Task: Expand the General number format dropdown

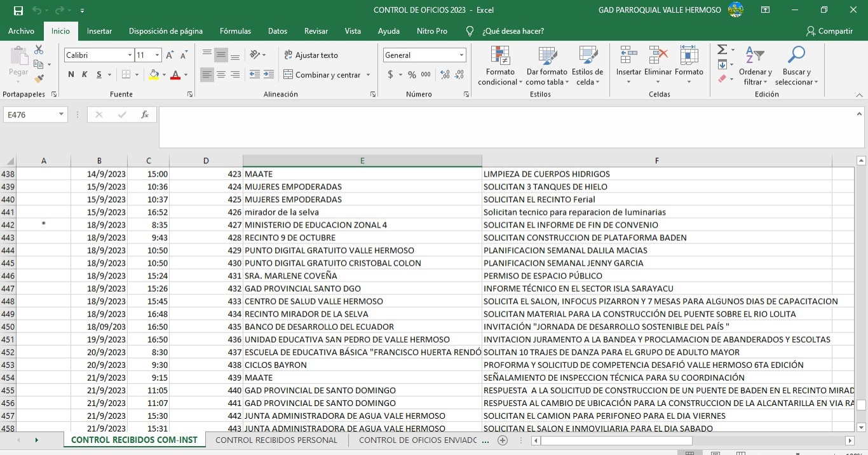Action: pyautogui.click(x=461, y=55)
